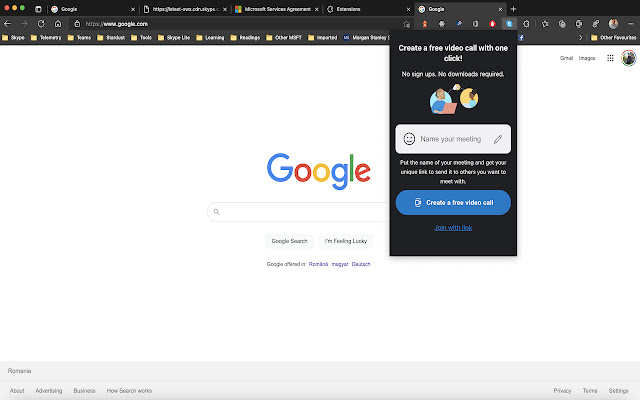The image size is (640, 400).
Task: Click the orange figure extension icon
Action: point(425,24)
